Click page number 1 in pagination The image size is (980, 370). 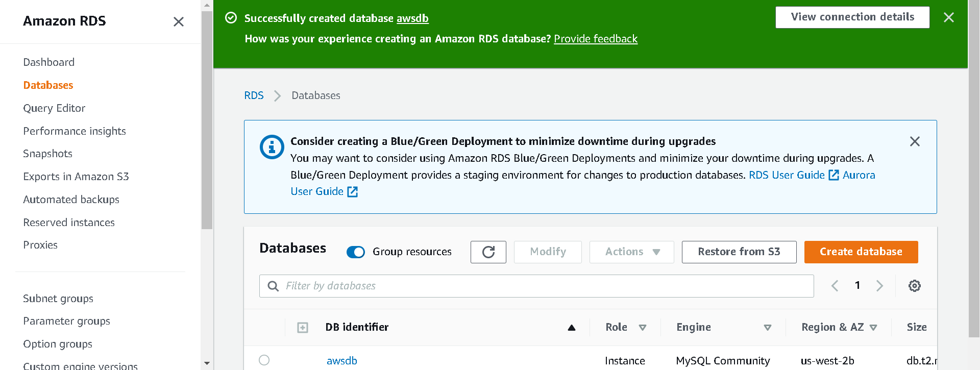point(857,285)
